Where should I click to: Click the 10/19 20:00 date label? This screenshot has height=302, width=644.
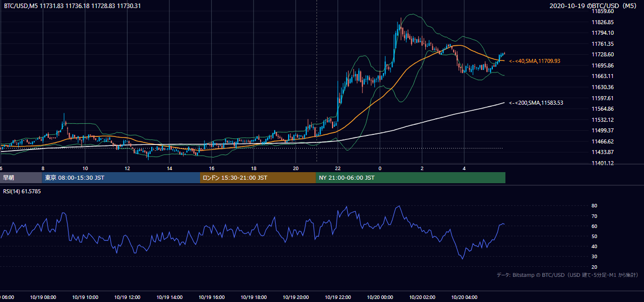point(296,297)
